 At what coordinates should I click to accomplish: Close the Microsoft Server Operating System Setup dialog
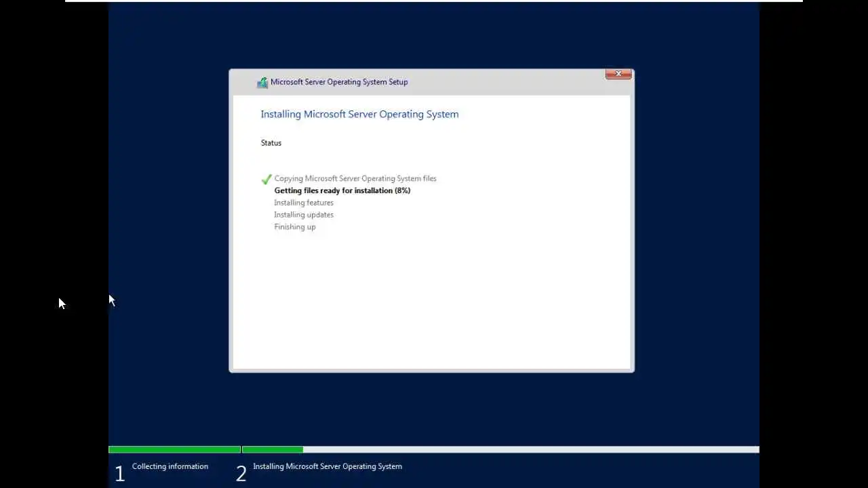[618, 74]
